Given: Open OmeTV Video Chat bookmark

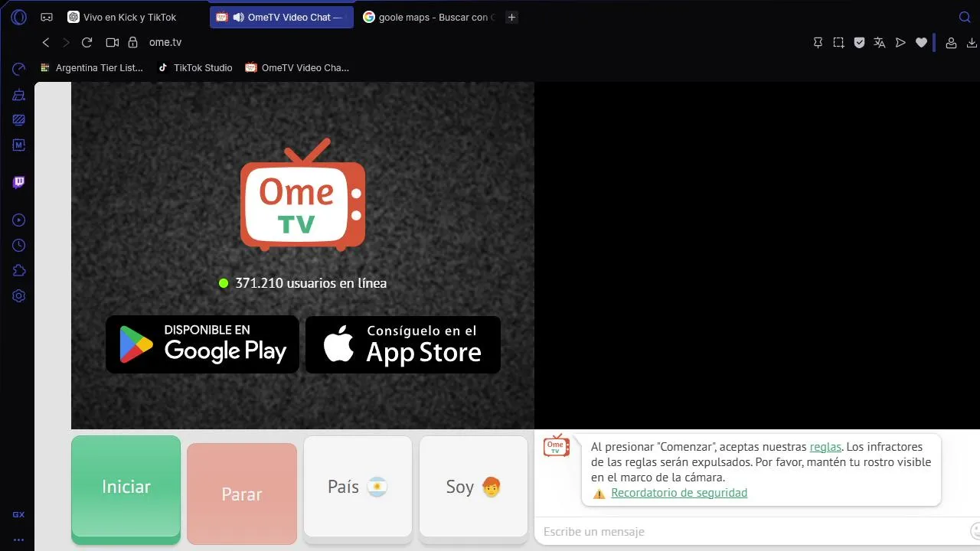Looking at the screenshot, I should [x=297, y=67].
